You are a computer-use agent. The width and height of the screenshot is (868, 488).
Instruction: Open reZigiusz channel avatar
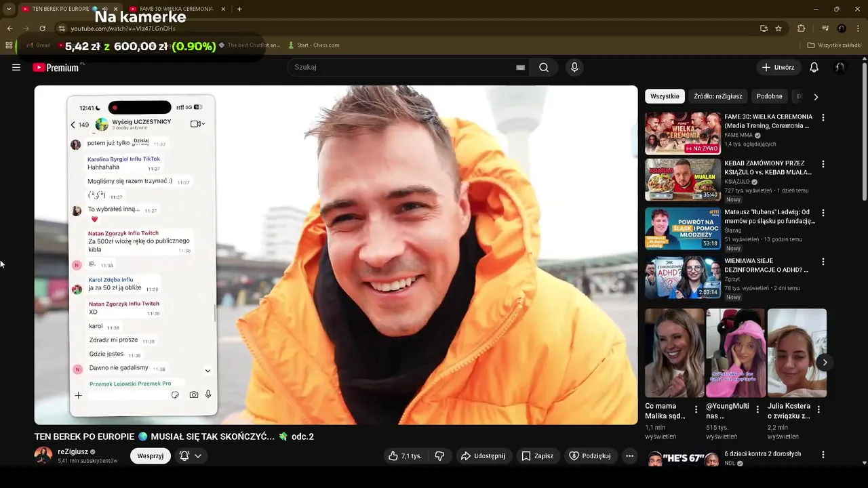43,455
